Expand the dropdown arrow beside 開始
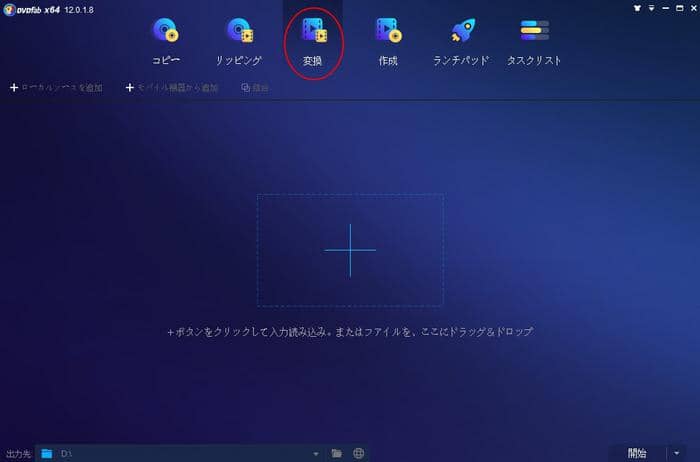This screenshot has height=462, width=700. [677, 454]
